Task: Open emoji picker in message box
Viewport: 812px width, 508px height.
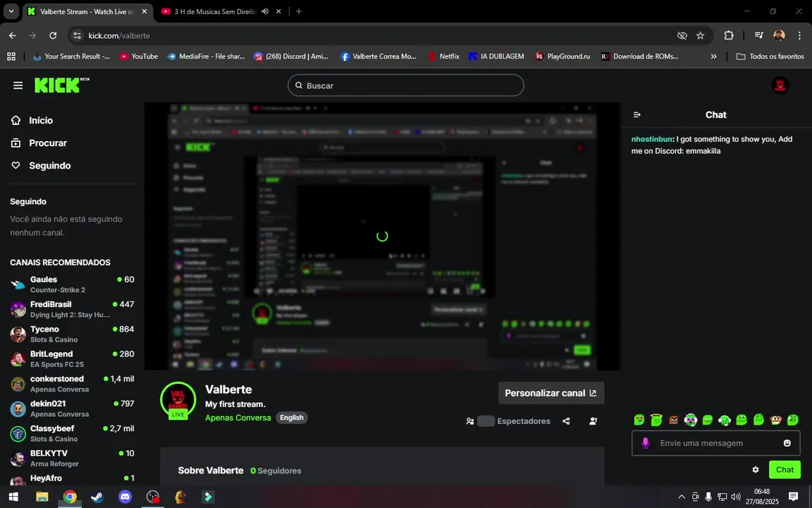Action: pyautogui.click(x=787, y=443)
